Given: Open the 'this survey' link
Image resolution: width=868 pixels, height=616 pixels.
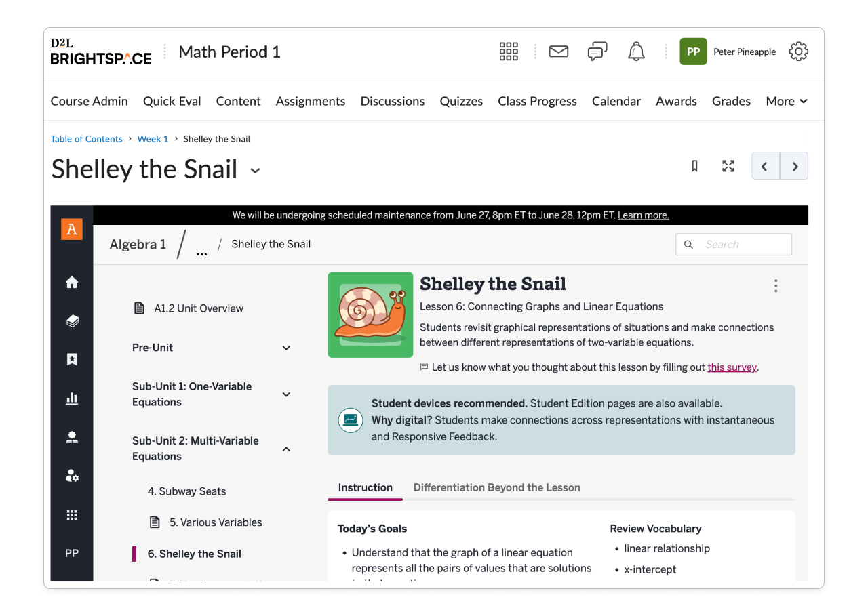Looking at the screenshot, I should (732, 367).
